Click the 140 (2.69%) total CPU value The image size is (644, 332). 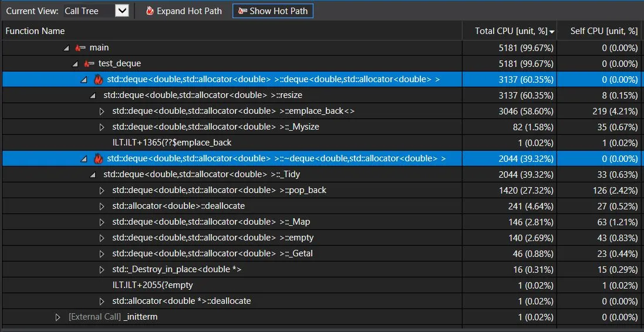coord(531,238)
